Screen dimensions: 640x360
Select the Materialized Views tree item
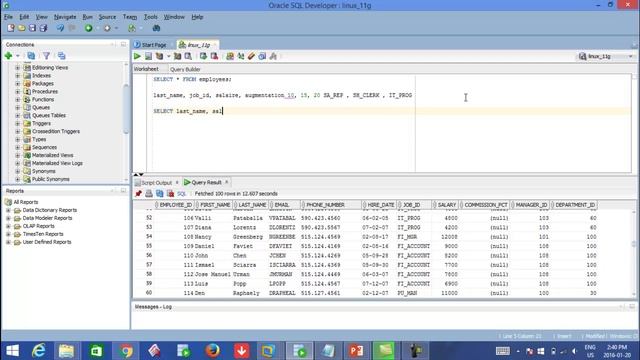tap(52, 156)
